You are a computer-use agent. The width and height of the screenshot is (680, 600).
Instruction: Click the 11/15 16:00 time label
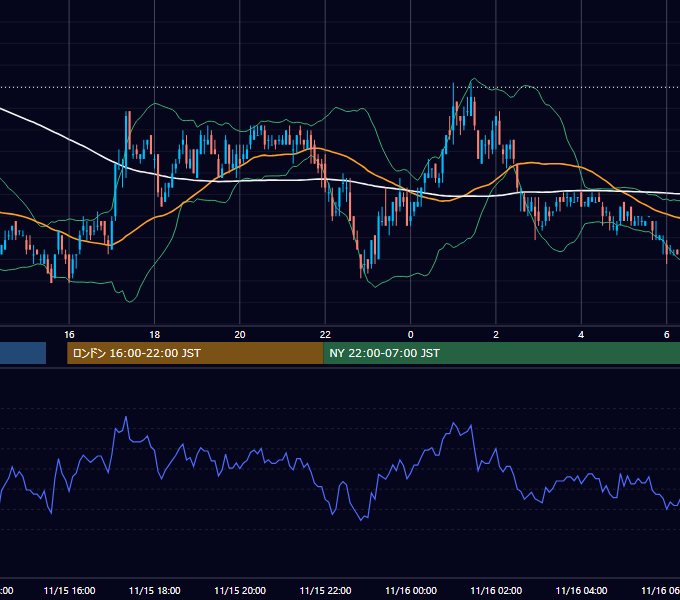click(x=69, y=590)
